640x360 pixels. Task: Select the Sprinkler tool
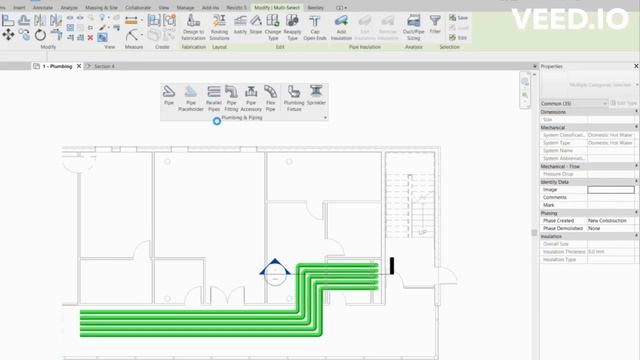click(x=316, y=95)
